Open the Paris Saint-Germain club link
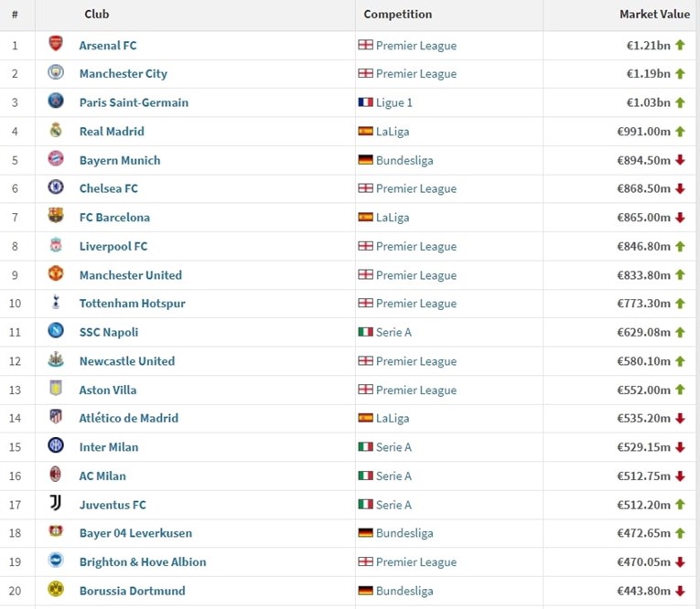 coord(134,102)
